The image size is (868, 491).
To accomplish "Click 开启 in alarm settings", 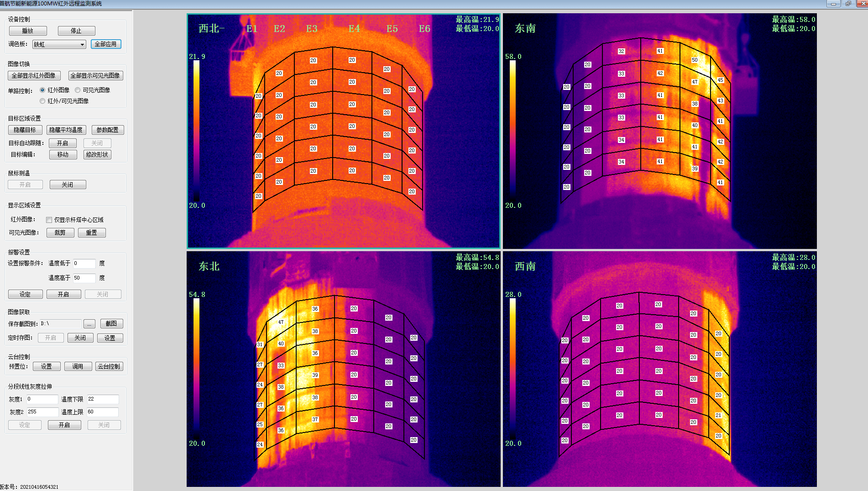I will tap(64, 294).
